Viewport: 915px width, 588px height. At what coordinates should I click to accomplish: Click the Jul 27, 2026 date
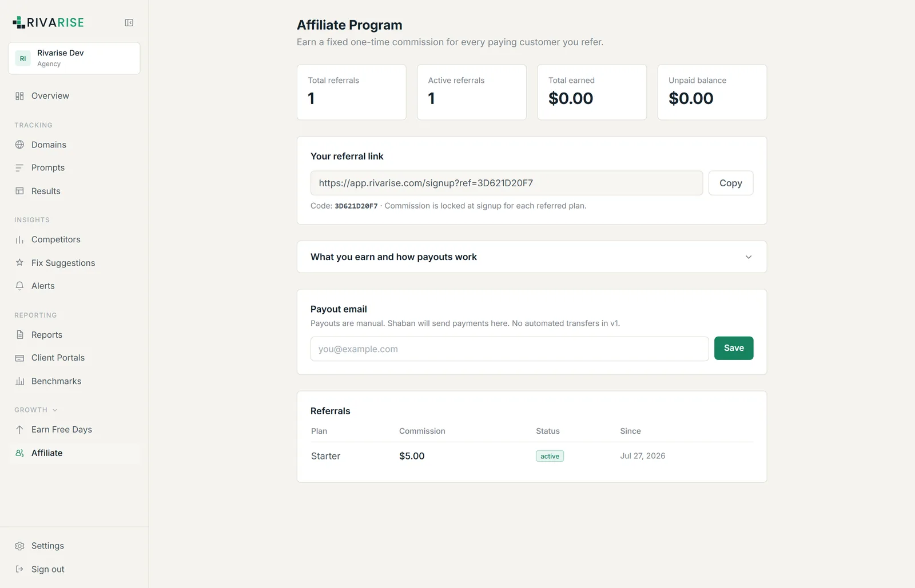[x=643, y=456]
